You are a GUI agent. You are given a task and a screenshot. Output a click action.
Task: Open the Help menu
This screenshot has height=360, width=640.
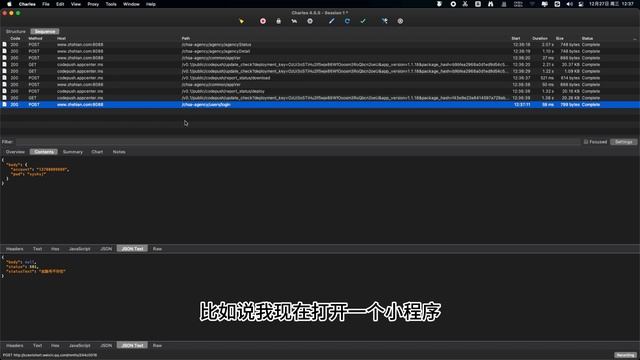click(151, 4)
